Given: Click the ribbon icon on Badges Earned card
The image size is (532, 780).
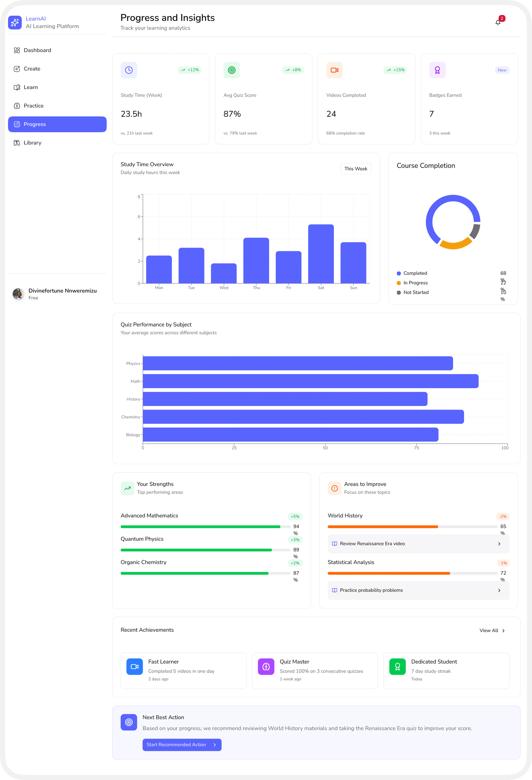Looking at the screenshot, I should [437, 70].
